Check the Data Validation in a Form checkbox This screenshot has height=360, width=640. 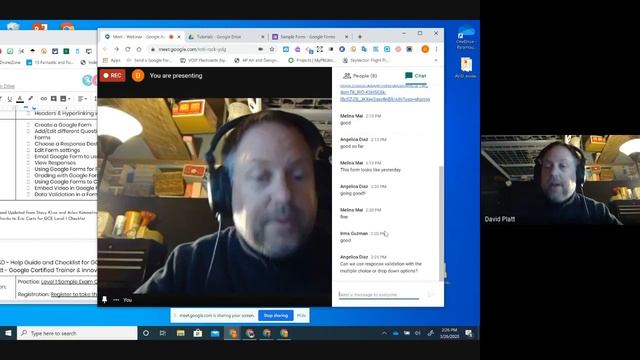pyautogui.click(x=28, y=194)
